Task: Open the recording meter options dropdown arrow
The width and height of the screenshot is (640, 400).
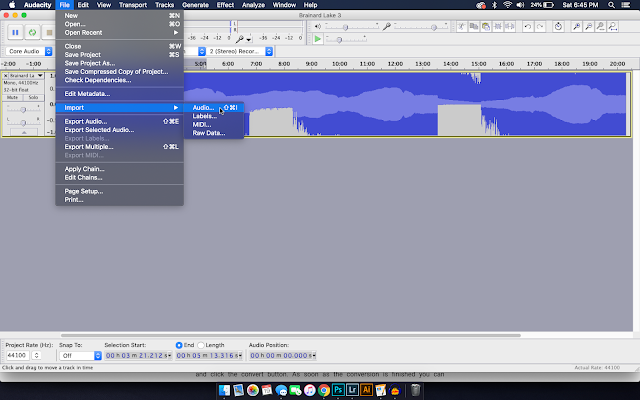Action: tap(249, 40)
